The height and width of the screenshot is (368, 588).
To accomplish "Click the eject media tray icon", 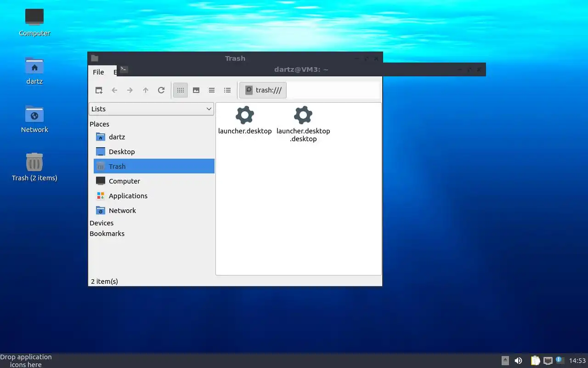I will click(505, 361).
